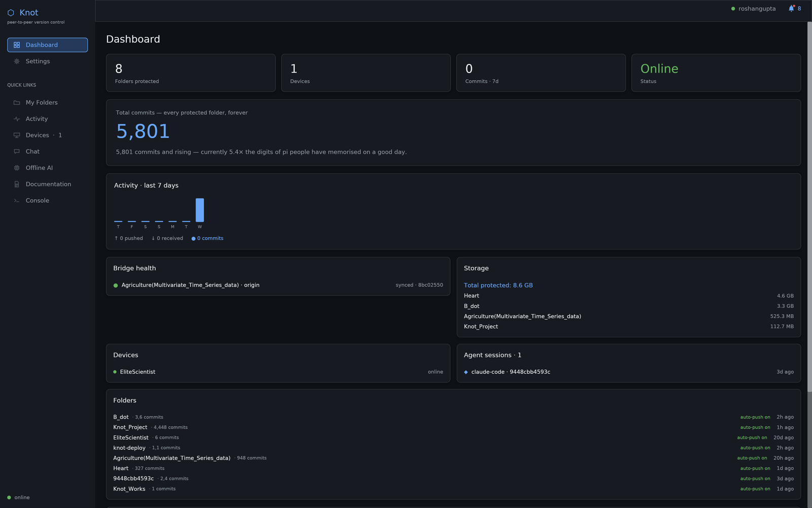Click the My Folders folder icon
Screen dimensions: 812x508
17,103
